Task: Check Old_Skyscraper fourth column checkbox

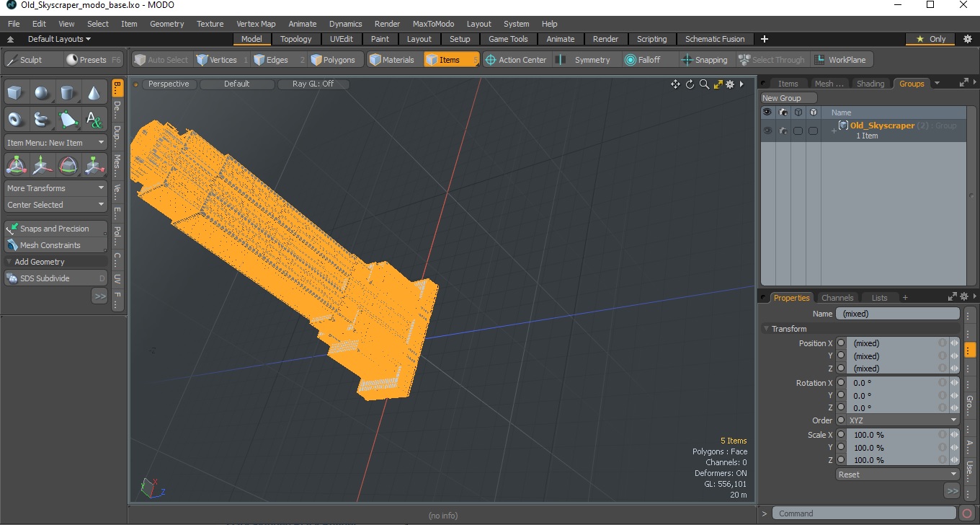Action: coord(813,131)
